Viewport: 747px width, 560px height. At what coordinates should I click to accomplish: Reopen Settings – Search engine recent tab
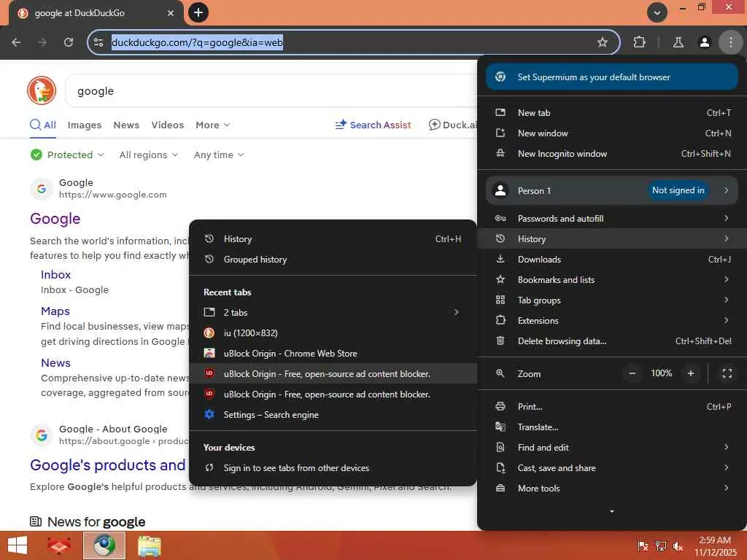(333, 415)
